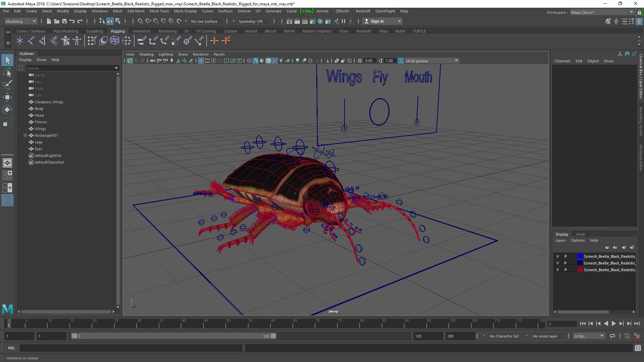Toggle playback P of third Screech_Beetle layer

point(566,270)
